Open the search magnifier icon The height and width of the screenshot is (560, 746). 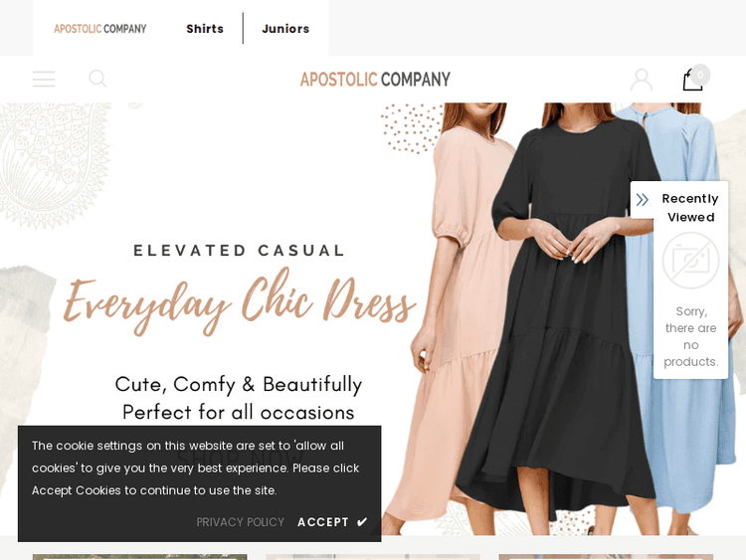point(97,79)
